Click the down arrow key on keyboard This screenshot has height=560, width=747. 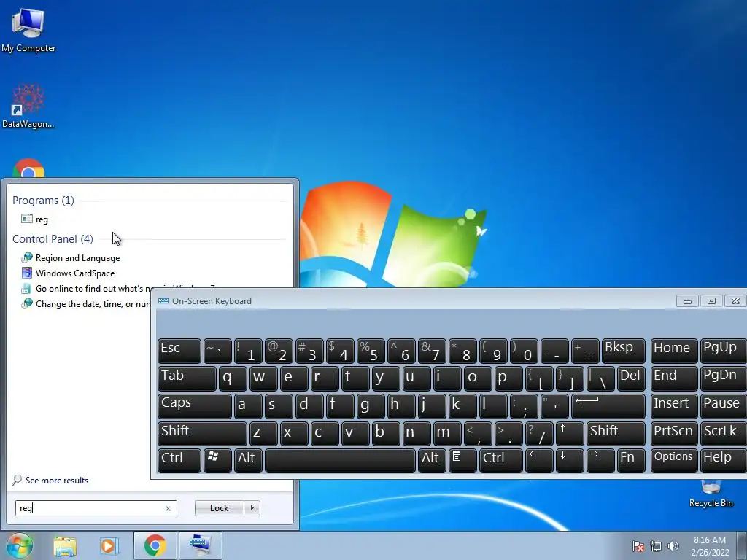click(x=570, y=461)
